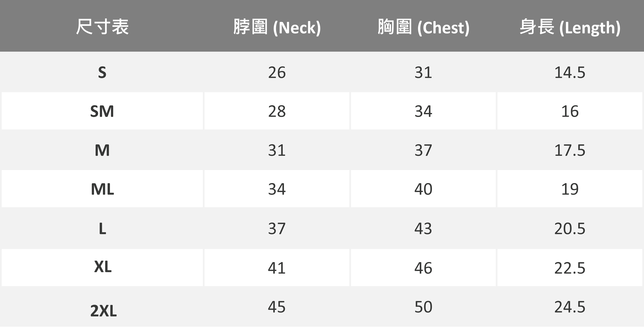Click neck value 26 in S row
Image resolution: width=644 pixels, height=332 pixels.
277,73
